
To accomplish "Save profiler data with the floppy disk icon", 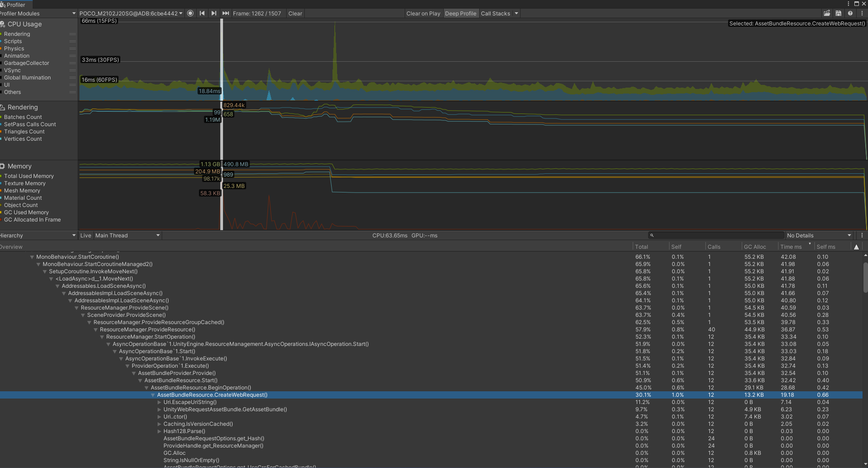I will (838, 13).
